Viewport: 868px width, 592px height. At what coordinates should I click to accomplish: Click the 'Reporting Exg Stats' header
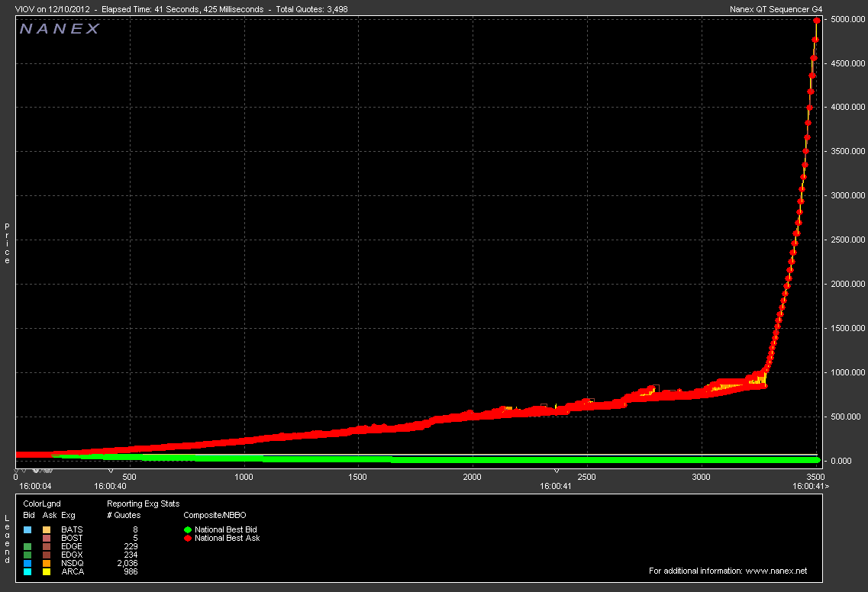144,504
